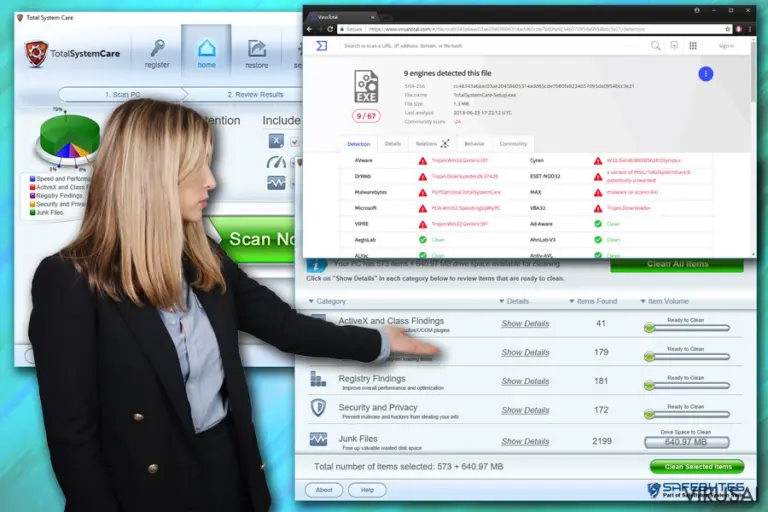The image size is (768, 512).
Task: Click step 2 Review Results
Action: point(255,94)
